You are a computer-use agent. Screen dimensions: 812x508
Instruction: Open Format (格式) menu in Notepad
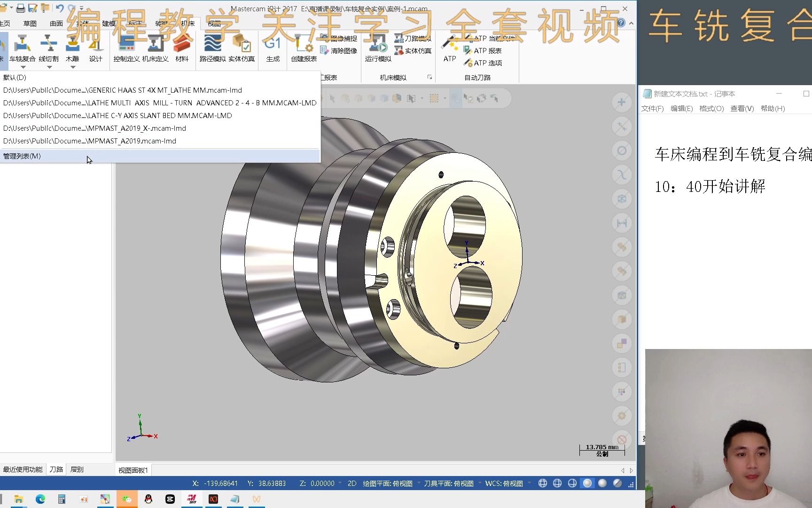tap(711, 109)
